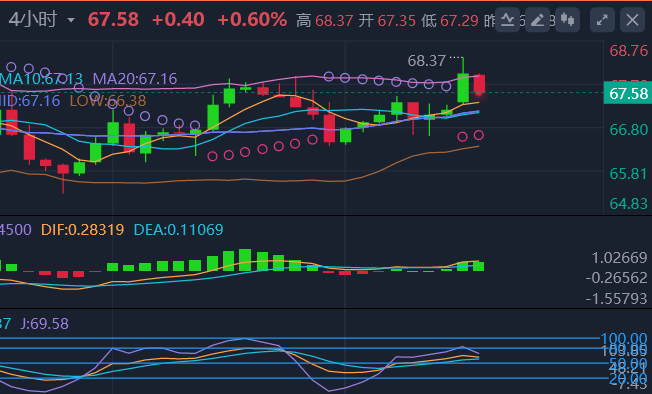Viewport: 652px width, 394px height.
Task: Select the pencil drawing tool icon
Action: 537,20
